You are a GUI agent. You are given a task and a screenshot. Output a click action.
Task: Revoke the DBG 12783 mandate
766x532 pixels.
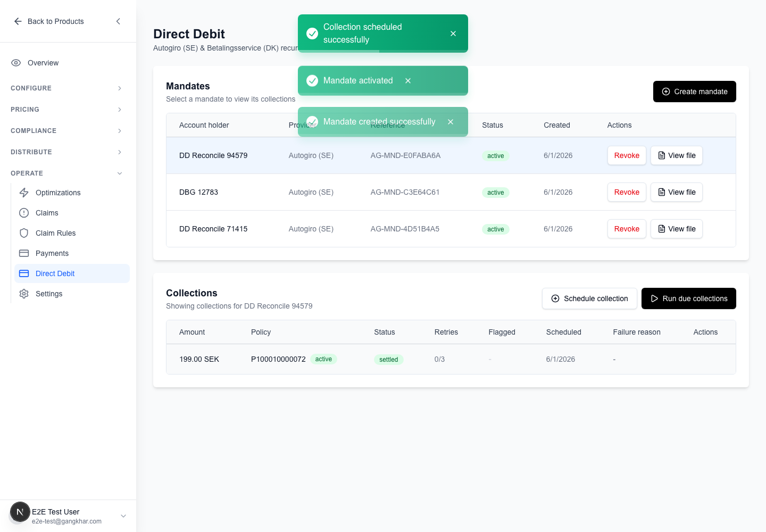click(627, 192)
